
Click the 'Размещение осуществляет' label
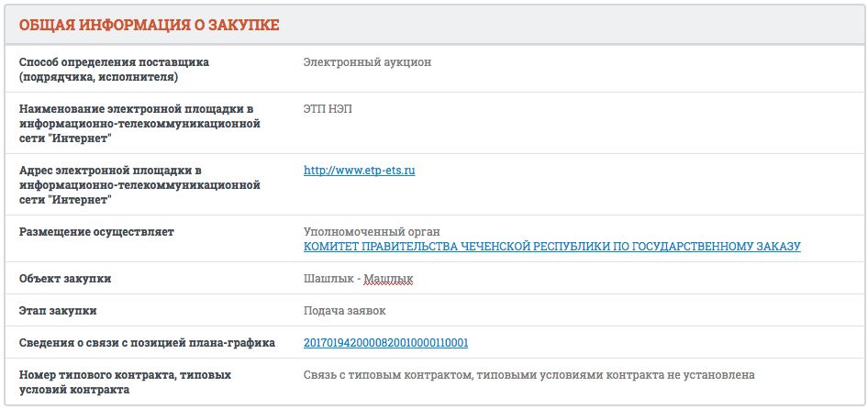96,232
